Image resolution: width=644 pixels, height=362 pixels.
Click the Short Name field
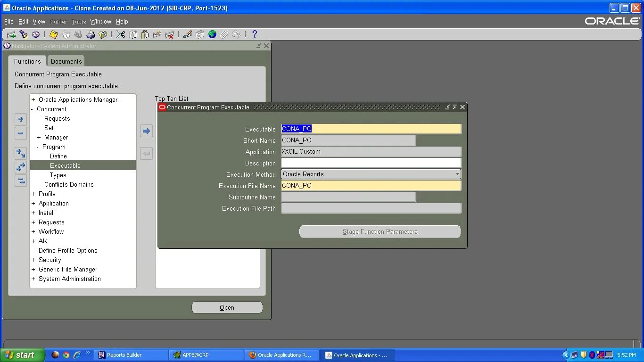(348, 140)
